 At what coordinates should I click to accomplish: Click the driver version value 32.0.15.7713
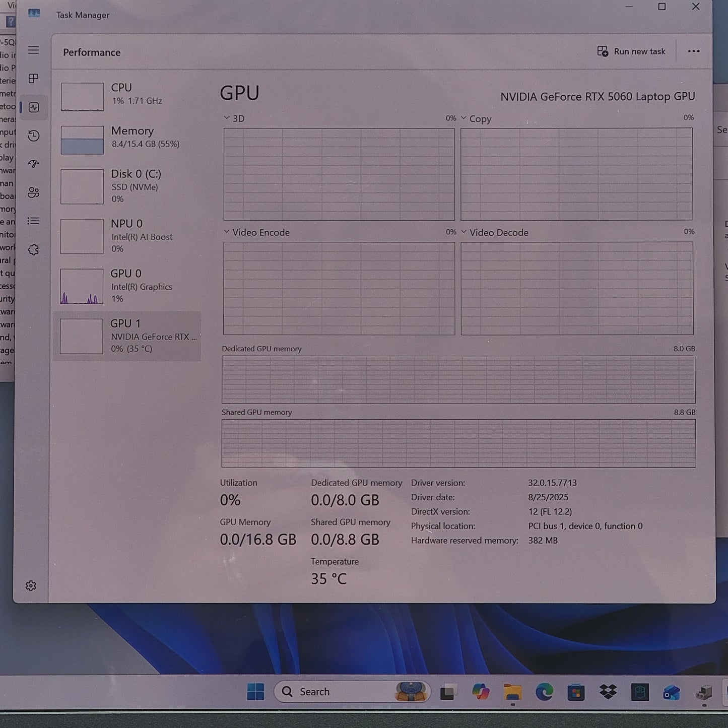tap(552, 483)
